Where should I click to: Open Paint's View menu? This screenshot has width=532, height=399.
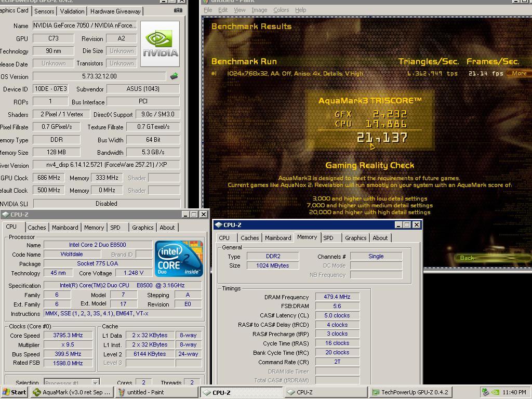pyautogui.click(x=240, y=10)
